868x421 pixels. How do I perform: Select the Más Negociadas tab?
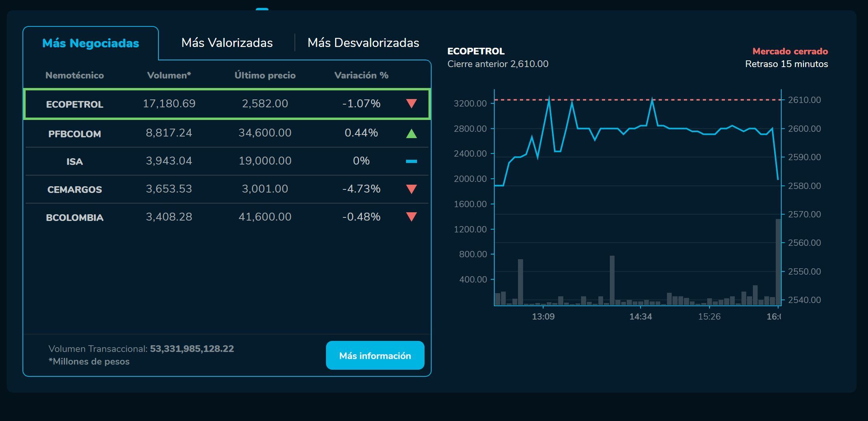click(90, 43)
